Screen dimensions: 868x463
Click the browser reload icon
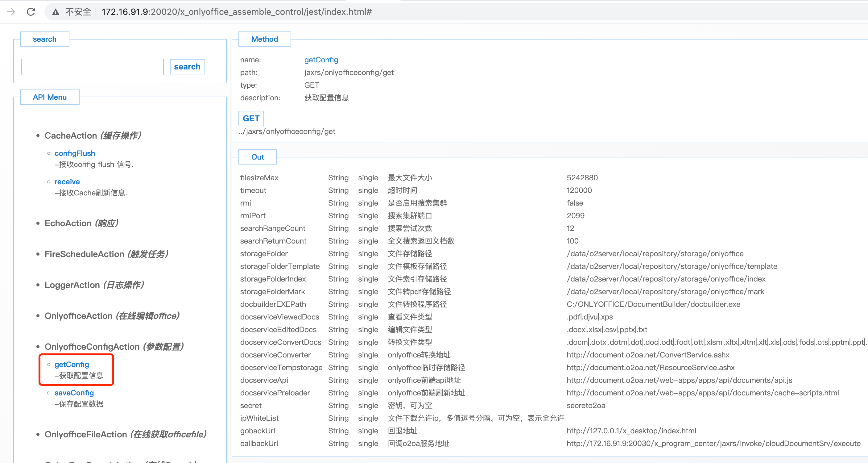31,12
